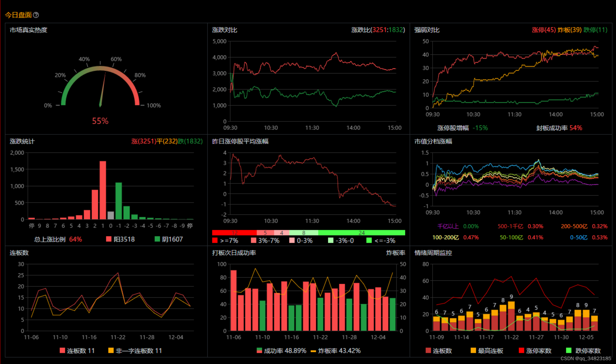The image size is (616, 364).
Task: Click the 涨跌统计 panel title
Action: pyautogui.click(x=22, y=141)
